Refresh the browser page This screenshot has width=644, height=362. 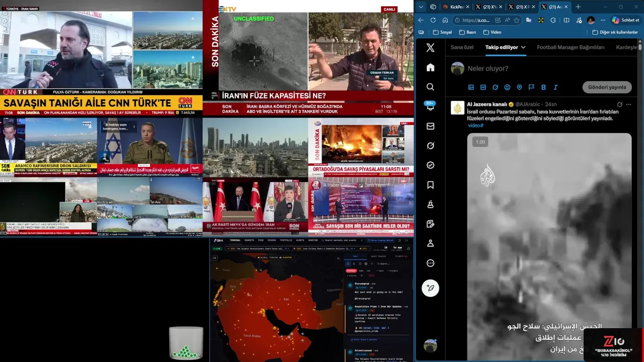433,20
